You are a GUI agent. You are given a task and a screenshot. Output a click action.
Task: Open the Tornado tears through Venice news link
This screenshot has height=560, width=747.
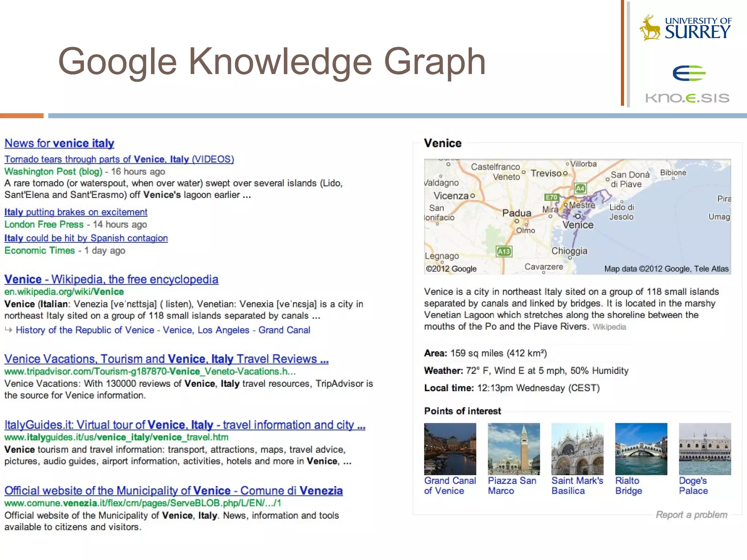click(119, 159)
